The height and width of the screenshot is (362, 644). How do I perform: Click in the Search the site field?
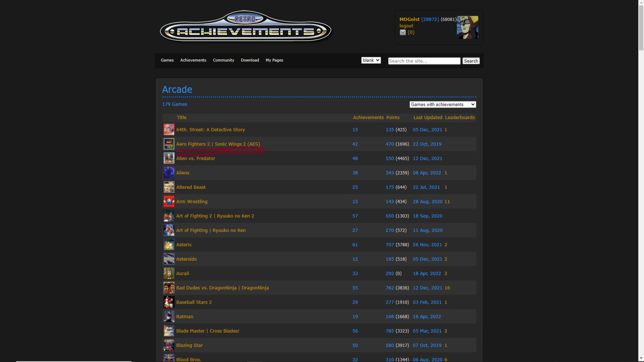424,61
